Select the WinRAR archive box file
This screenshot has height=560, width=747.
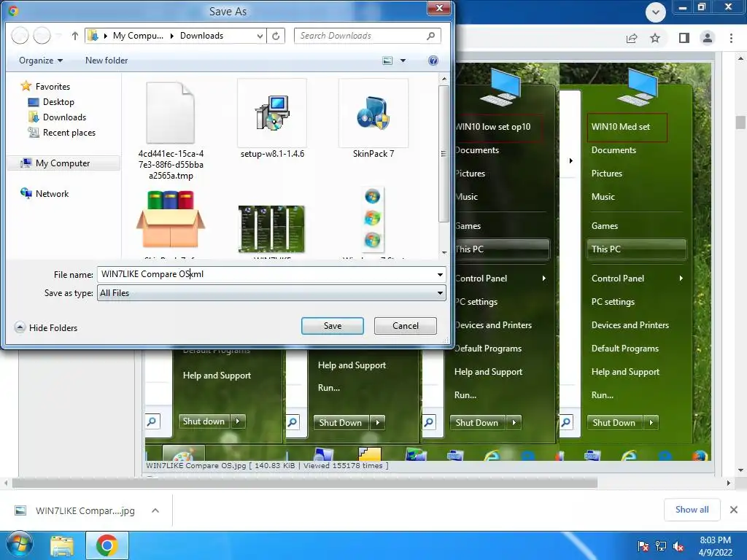[171, 219]
